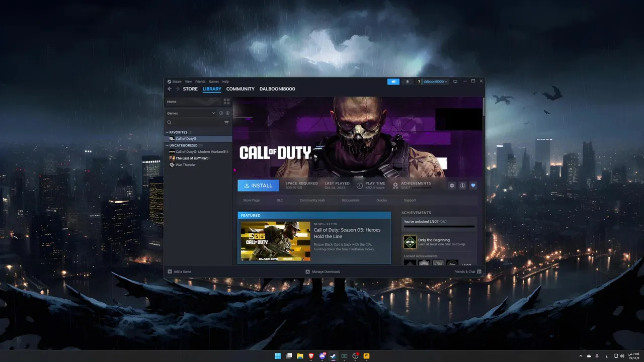Show ready-to-play games icon

[227, 113]
